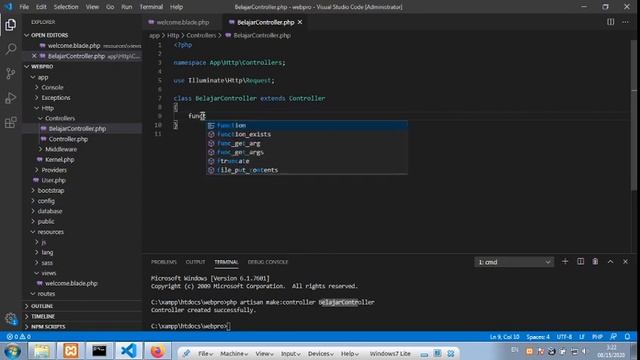Open welcome.blade.php under views folder
The image size is (640, 360).
[71, 283]
